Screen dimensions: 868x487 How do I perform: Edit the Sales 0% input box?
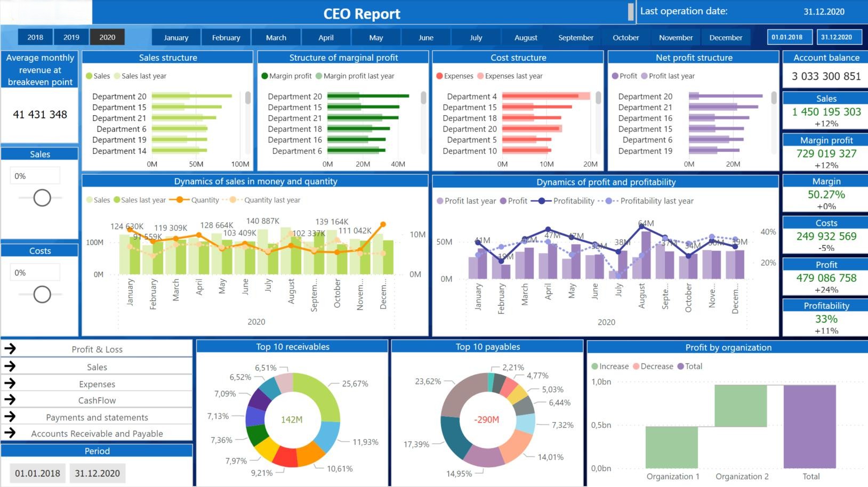[35, 176]
